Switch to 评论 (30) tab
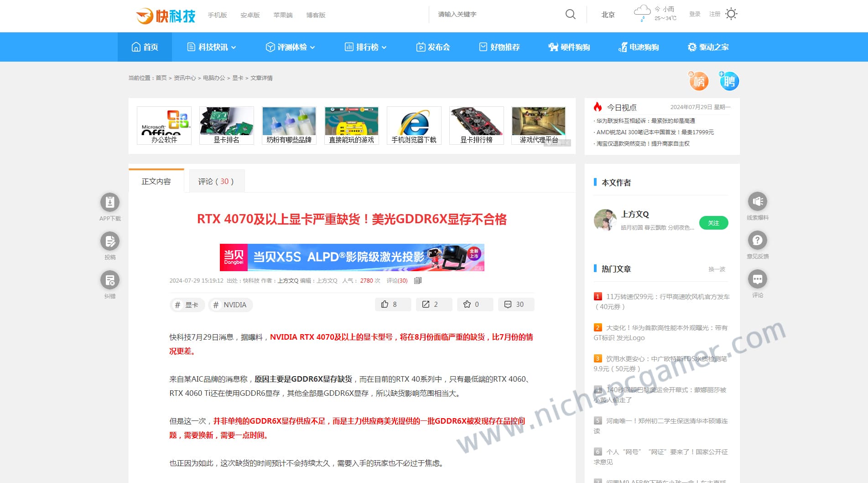Screen dimensions: 868x483 [x=216, y=181]
